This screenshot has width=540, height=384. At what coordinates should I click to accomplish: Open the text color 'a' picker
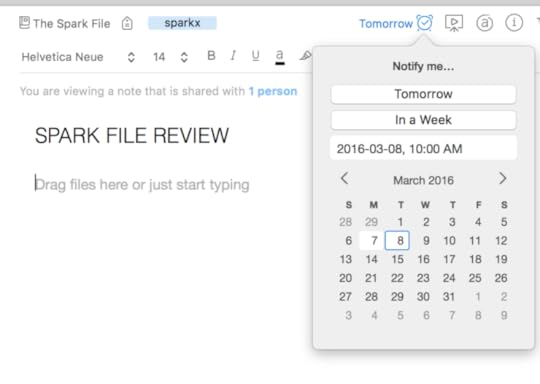pyautogui.click(x=280, y=56)
